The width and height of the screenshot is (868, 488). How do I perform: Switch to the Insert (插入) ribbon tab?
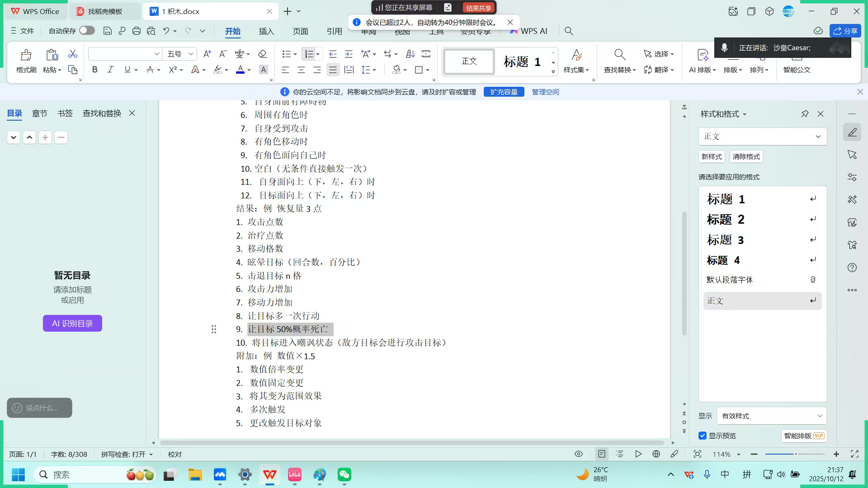(x=266, y=31)
